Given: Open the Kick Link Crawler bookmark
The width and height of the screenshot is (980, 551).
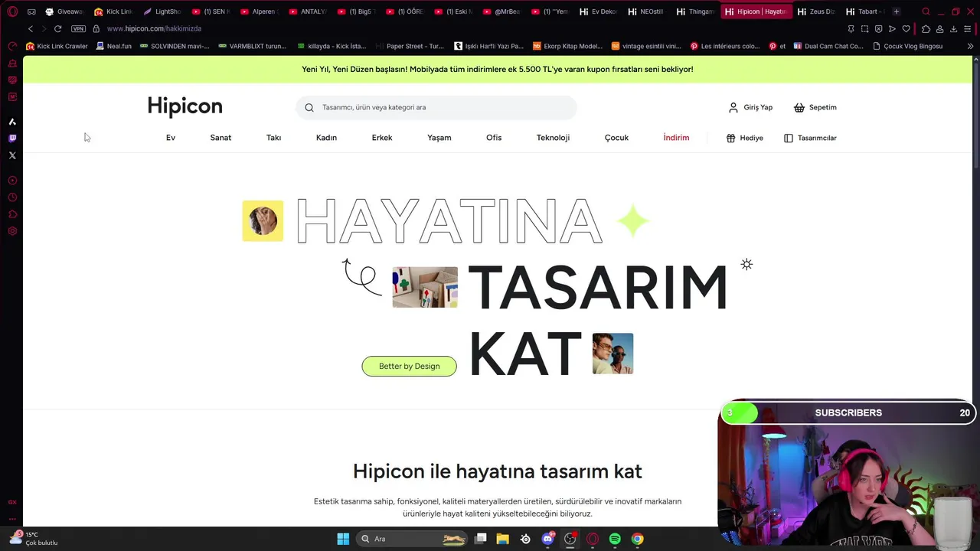Looking at the screenshot, I should (57, 46).
